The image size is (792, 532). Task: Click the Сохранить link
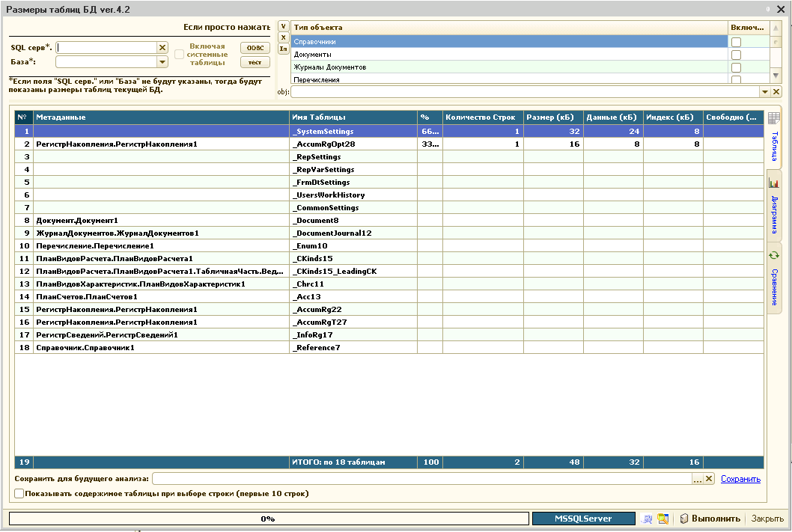coord(740,479)
